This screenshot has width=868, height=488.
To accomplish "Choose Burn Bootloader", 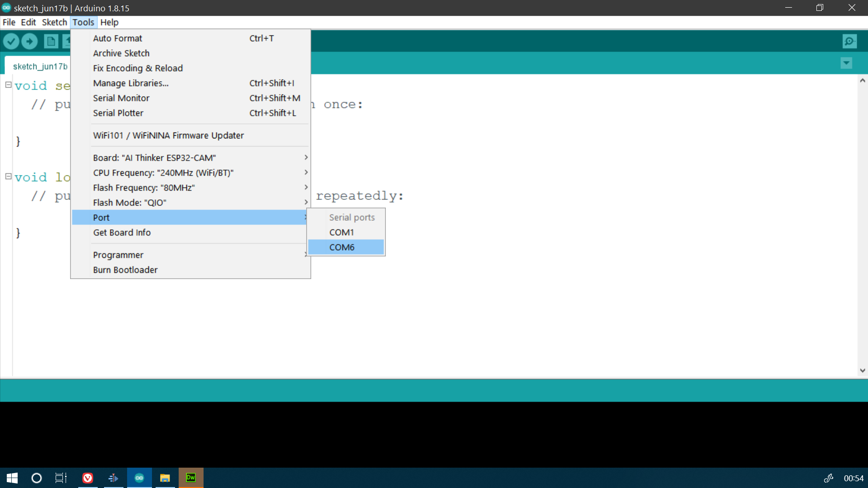I will (x=190, y=270).
